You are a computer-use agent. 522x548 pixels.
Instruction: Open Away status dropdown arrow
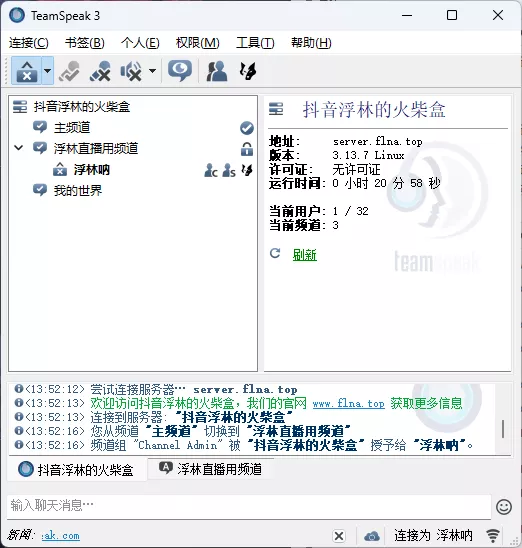tap(48, 71)
